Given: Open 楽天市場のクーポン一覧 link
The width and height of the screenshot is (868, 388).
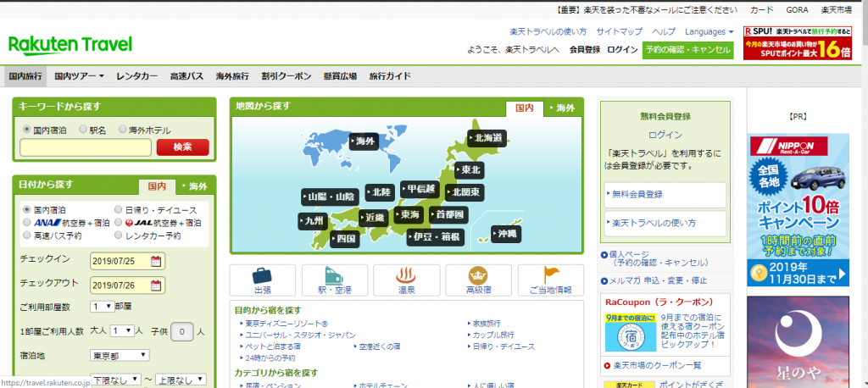Looking at the screenshot, I should (657, 365).
